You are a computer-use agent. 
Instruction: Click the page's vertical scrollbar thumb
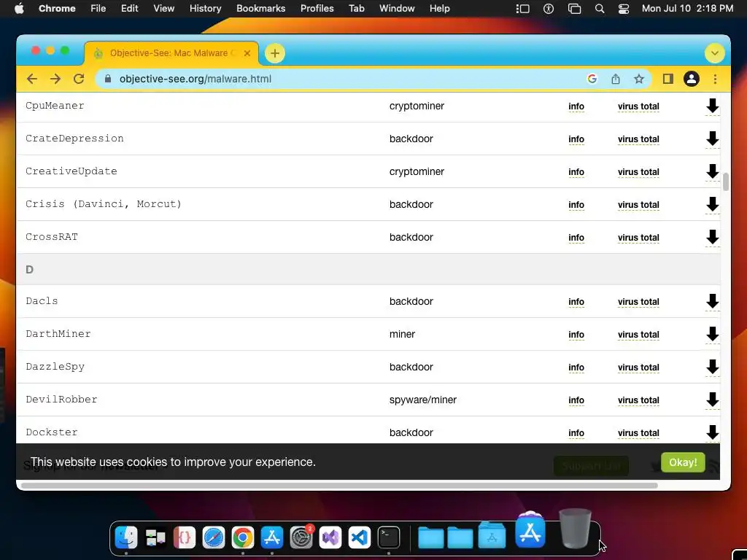pyautogui.click(x=726, y=182)
